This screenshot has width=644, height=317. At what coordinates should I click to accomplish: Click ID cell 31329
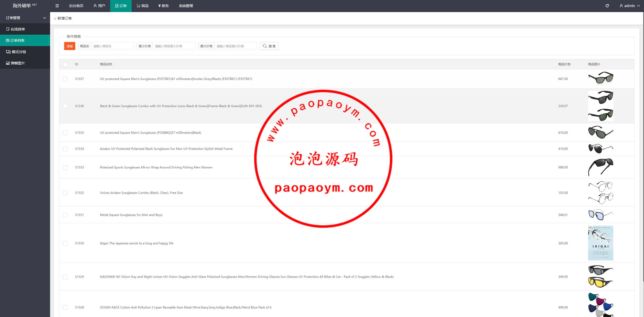pos(79,277)
